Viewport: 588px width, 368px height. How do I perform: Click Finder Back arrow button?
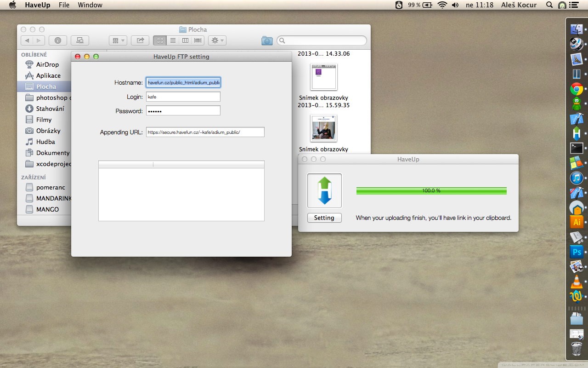(x=27, y=40)
